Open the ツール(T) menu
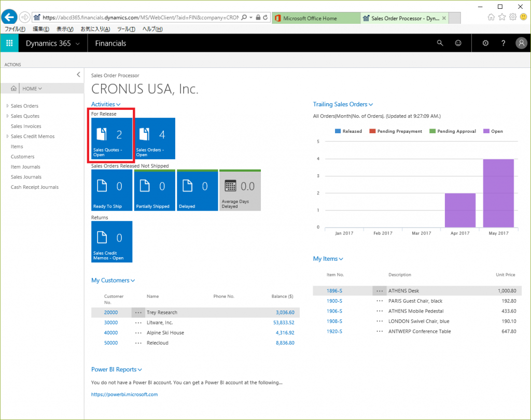 coord(126,29)
